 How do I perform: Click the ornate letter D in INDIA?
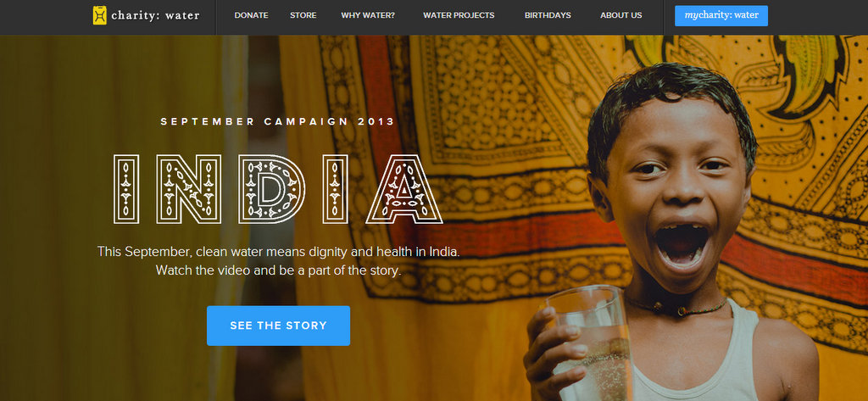[x=272, y=189]
